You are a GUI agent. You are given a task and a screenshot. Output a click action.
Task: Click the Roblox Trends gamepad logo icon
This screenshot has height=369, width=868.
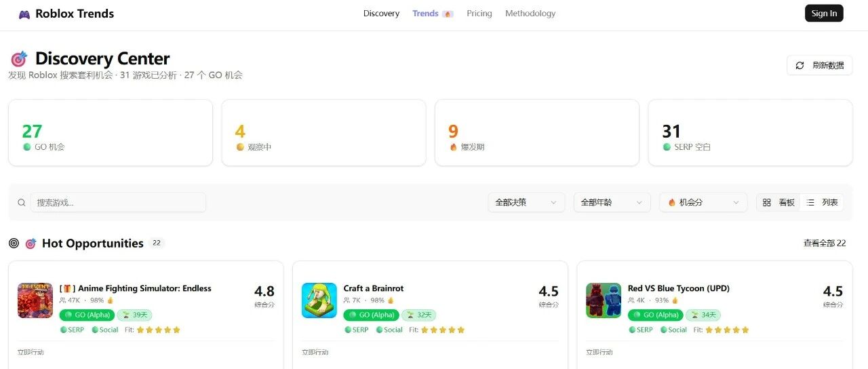(x=24, y=14)
